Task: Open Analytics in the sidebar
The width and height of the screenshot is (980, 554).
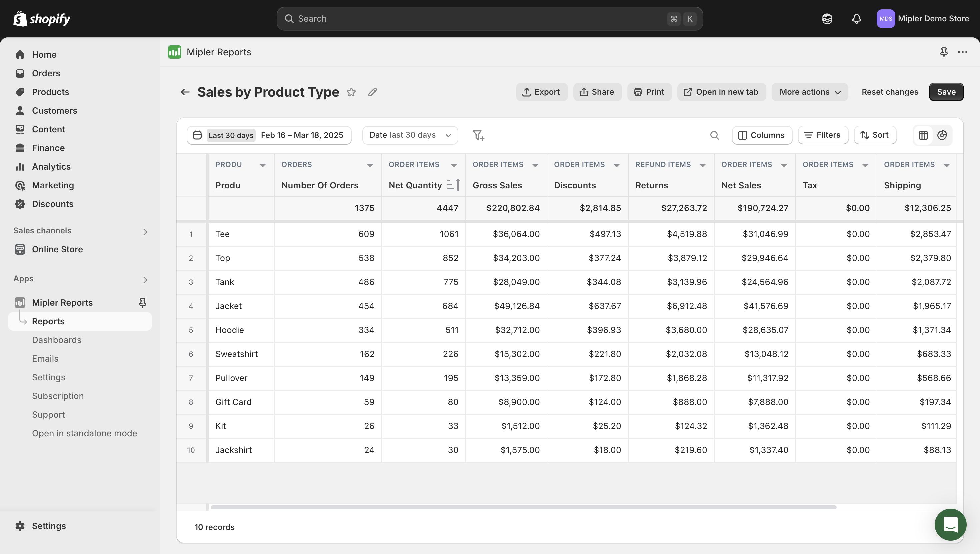Action: (x=51, y=167)
